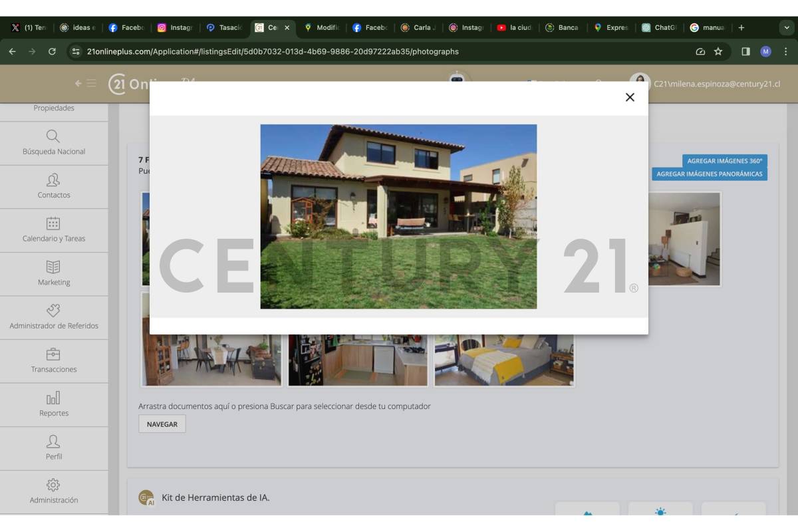Click the address bar URL
798x532 pixels.
(x=273, y=51)
